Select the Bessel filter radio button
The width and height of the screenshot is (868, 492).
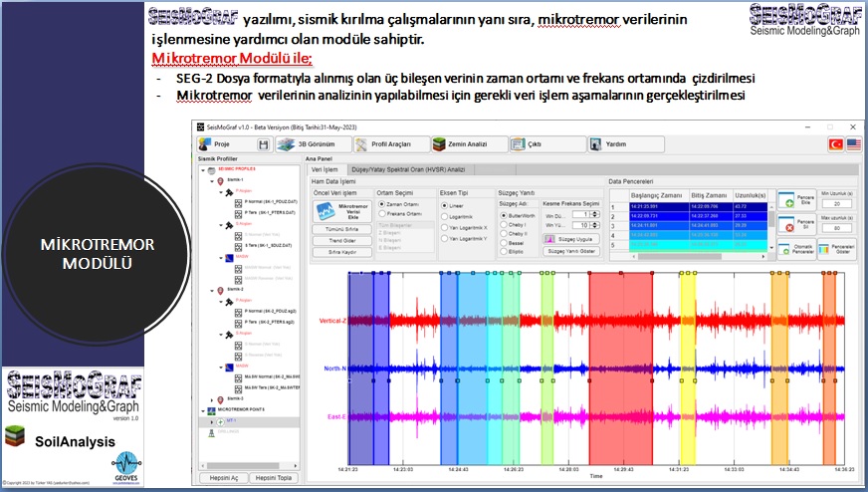pos(504,243)
